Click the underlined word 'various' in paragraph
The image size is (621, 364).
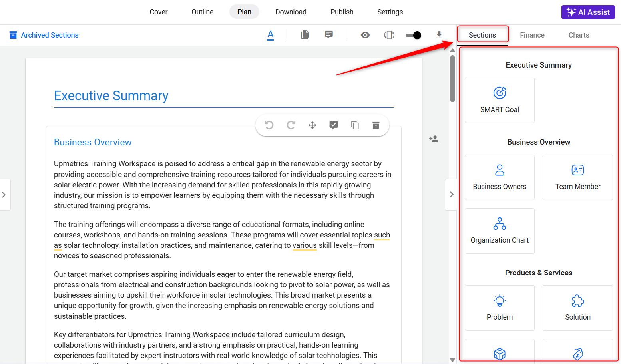tap(305, 245)
